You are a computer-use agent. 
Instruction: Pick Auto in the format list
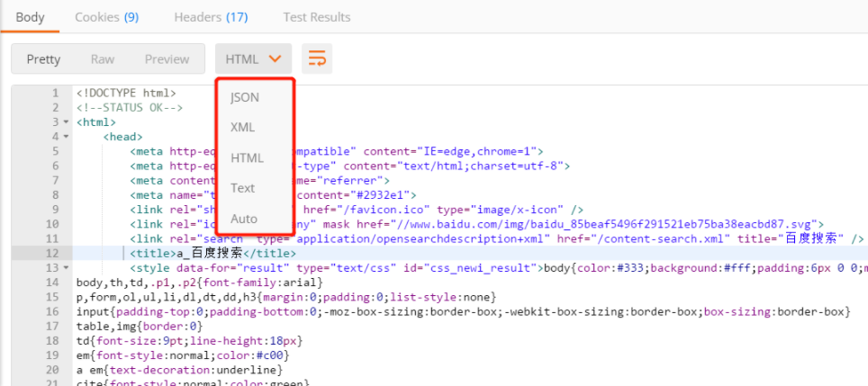click(244, 219)
